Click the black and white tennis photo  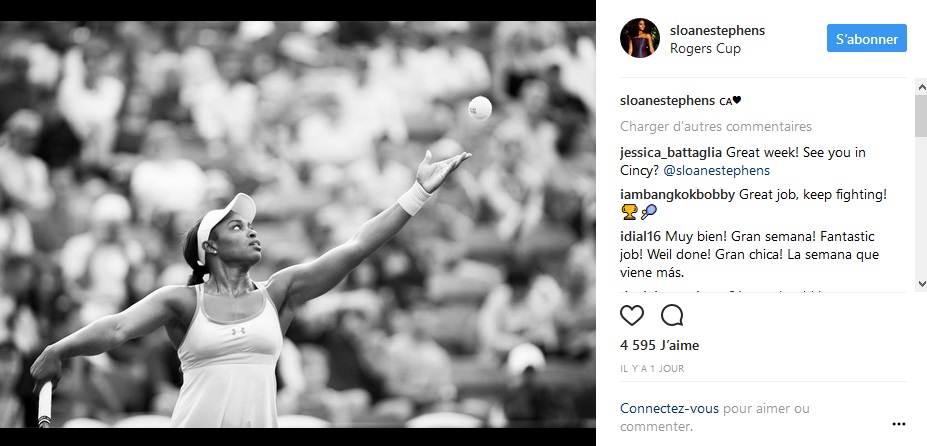tap(298, 224)
